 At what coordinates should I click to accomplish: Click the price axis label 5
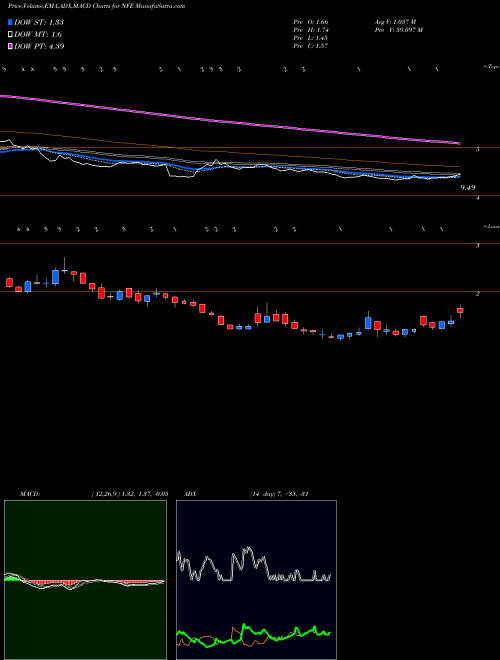click(478, 149)
